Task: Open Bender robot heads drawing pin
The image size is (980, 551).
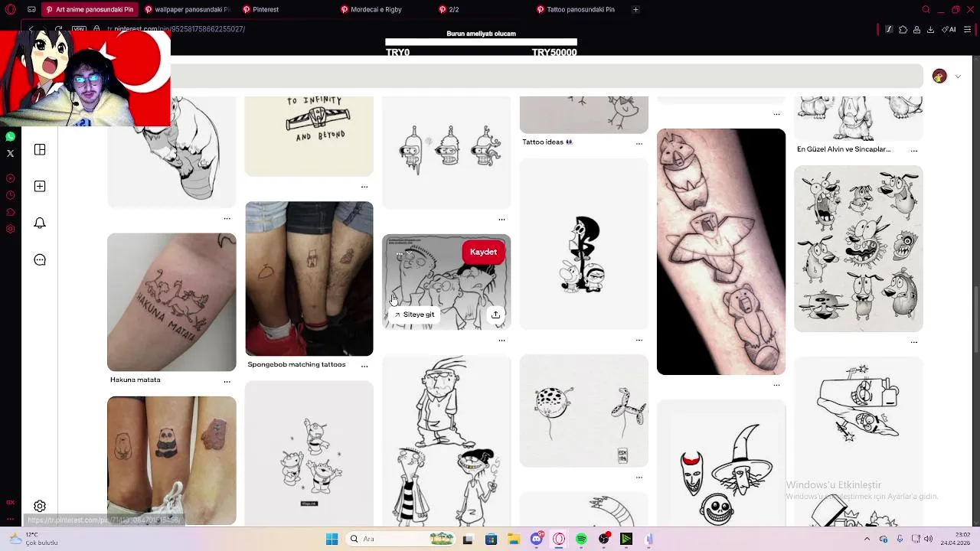Action: point(446,152)
